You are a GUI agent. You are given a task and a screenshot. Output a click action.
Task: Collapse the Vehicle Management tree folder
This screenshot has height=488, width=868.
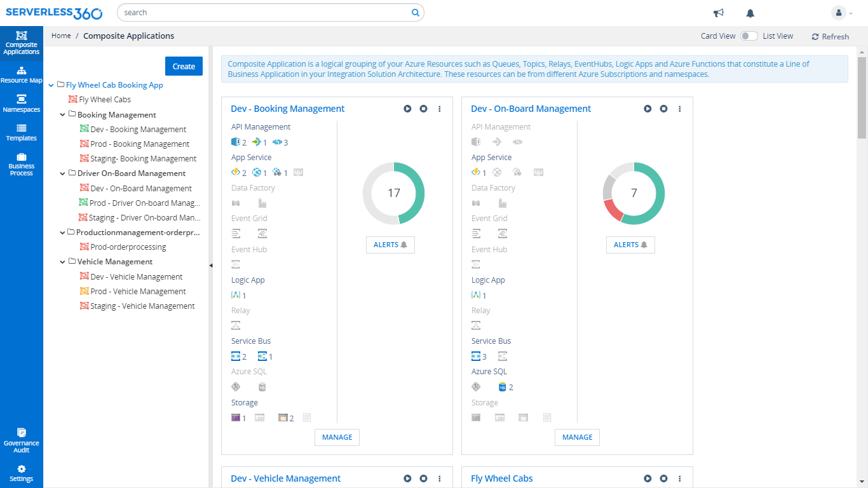[x=63, y=262]
